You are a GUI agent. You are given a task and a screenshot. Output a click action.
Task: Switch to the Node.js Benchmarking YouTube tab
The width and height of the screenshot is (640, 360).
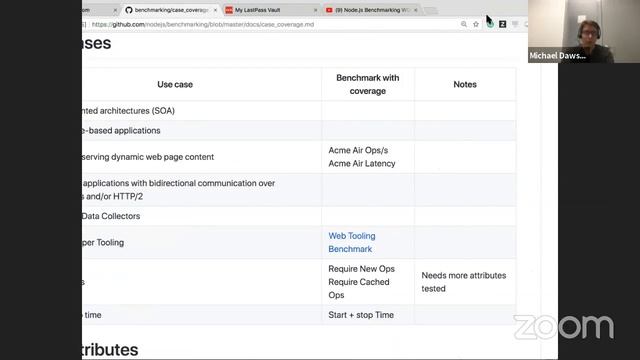(x=371, y=10)
